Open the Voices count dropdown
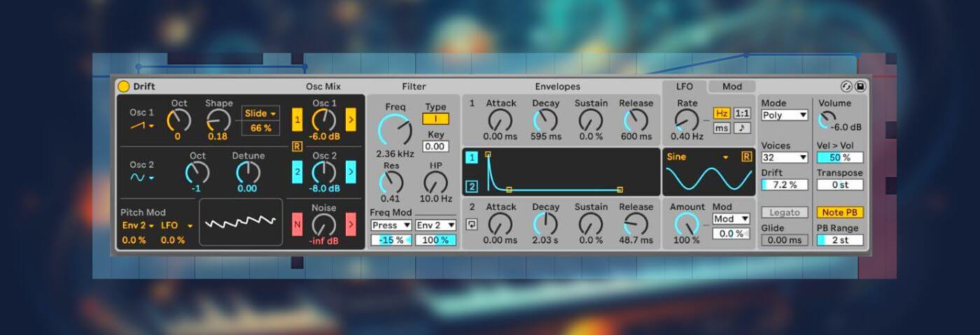Screen dimensions: 980x335 784,158
